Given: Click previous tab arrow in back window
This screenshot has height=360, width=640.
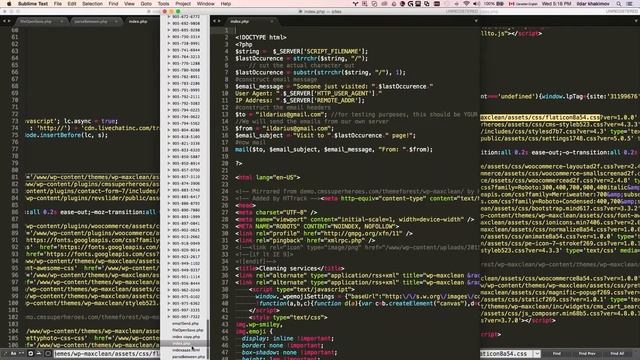Looking at the screenshot, I should [x=4, y=21].
